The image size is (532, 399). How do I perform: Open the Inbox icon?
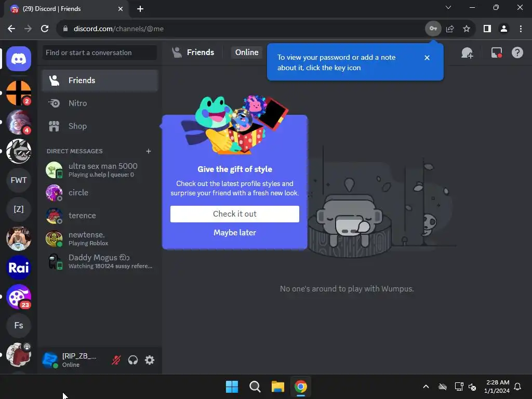[496, 52]
